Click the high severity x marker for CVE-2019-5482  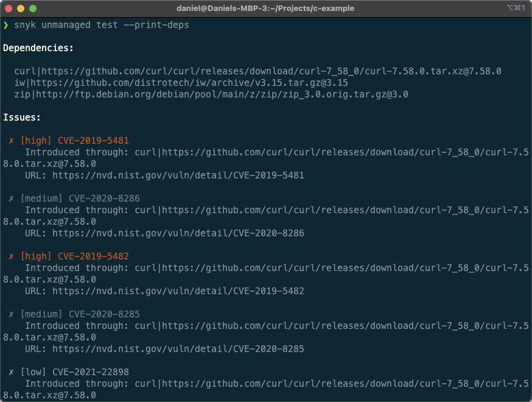[10, 256]
